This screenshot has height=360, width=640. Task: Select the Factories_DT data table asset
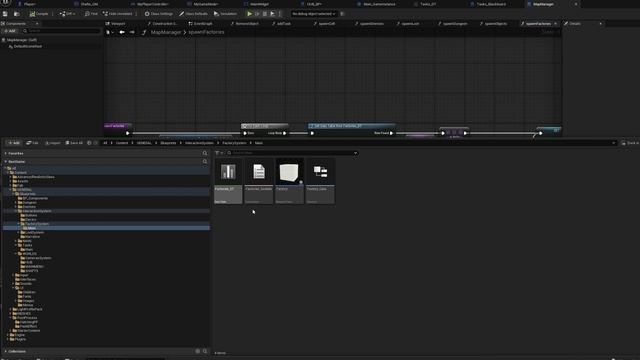(x=228, y=181)
